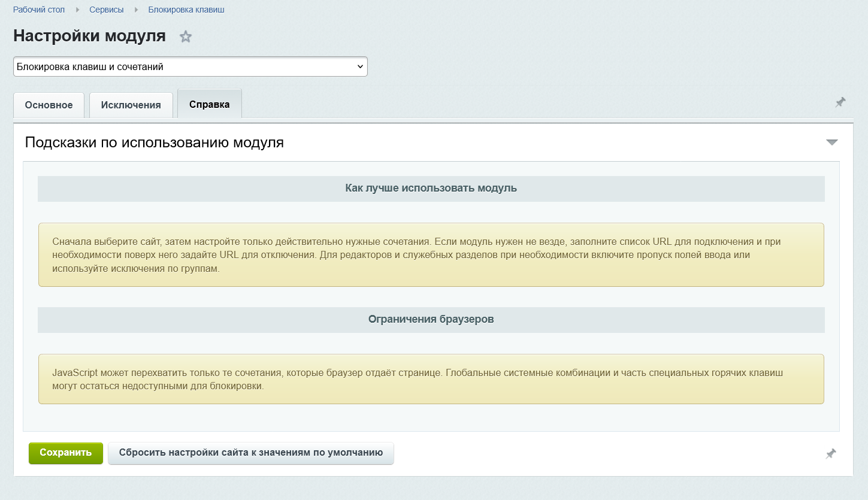Add page to favorites with star icon

click(186, 37)
